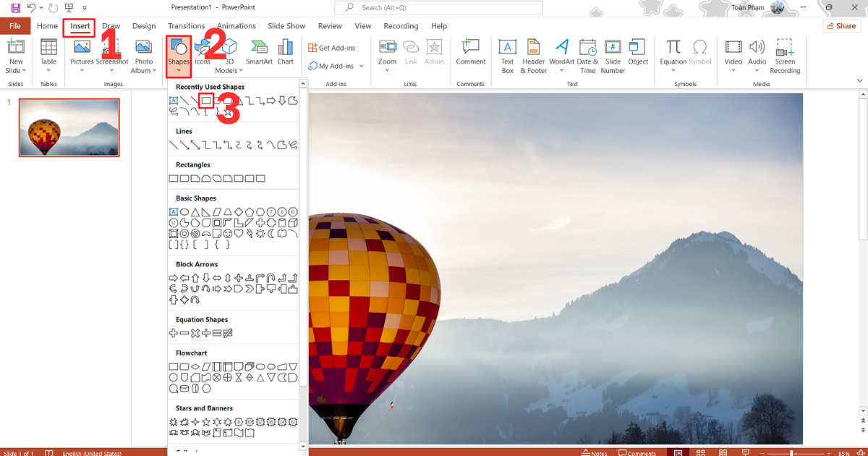The width and height of the screenshot is (868, 456).
Task: Switch to Slide Sorter view
Action: pyautogui.click(x=700, y=452)
